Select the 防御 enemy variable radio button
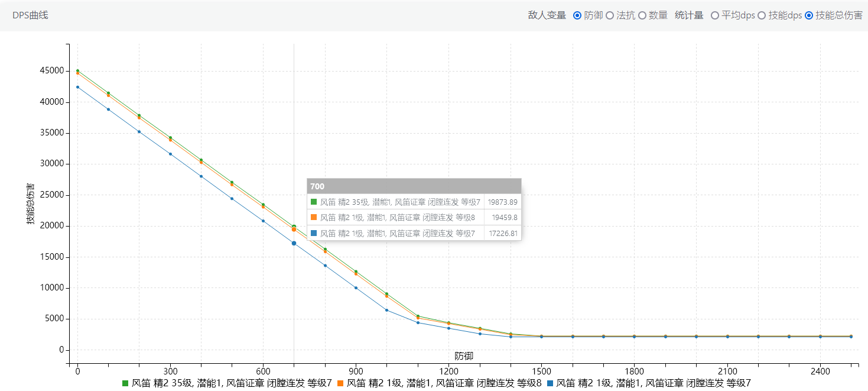 [577, 15]
